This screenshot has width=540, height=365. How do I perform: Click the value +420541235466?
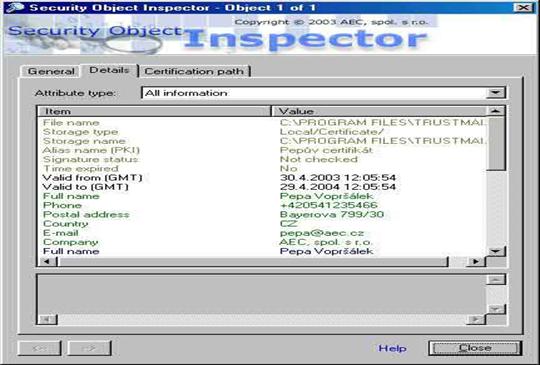point(329,205)
